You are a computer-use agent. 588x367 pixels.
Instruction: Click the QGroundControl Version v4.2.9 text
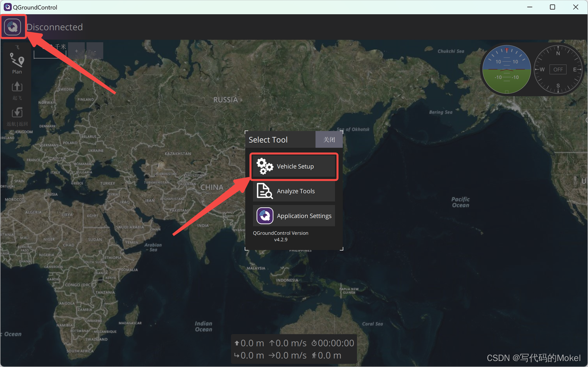[281, 236]
